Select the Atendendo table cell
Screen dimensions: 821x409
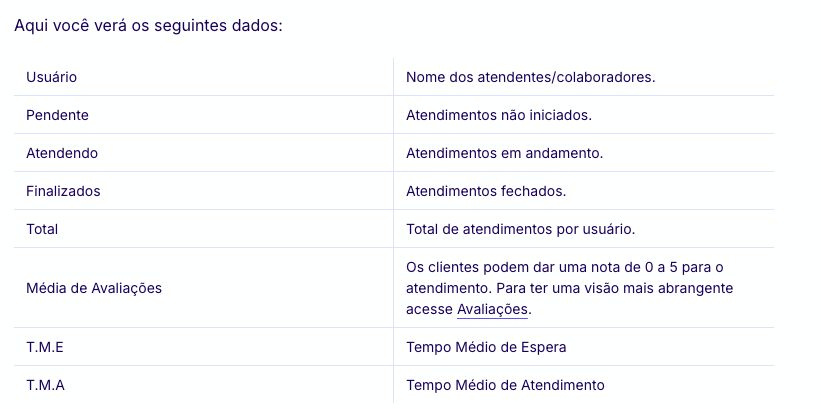pos(62,153)
